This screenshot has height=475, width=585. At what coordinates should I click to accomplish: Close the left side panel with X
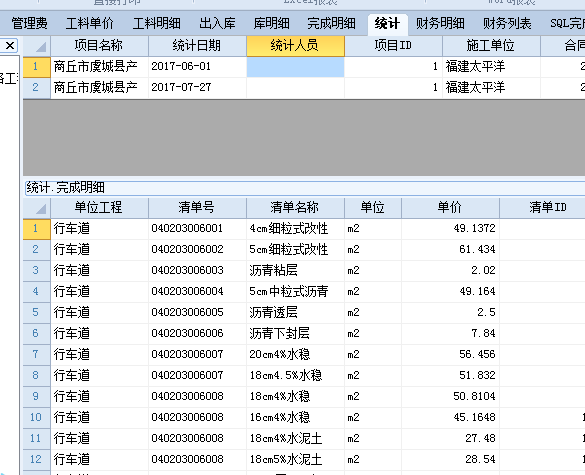coord(10,46)
